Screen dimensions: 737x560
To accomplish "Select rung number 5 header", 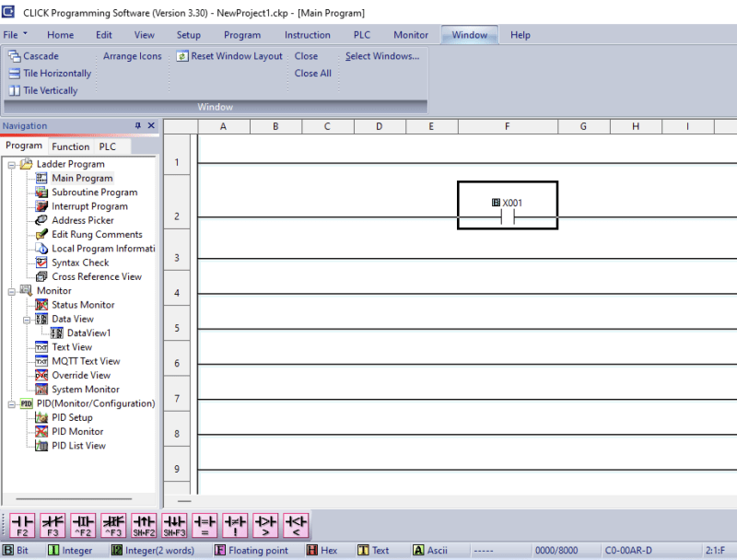I will tap(177, 328).
